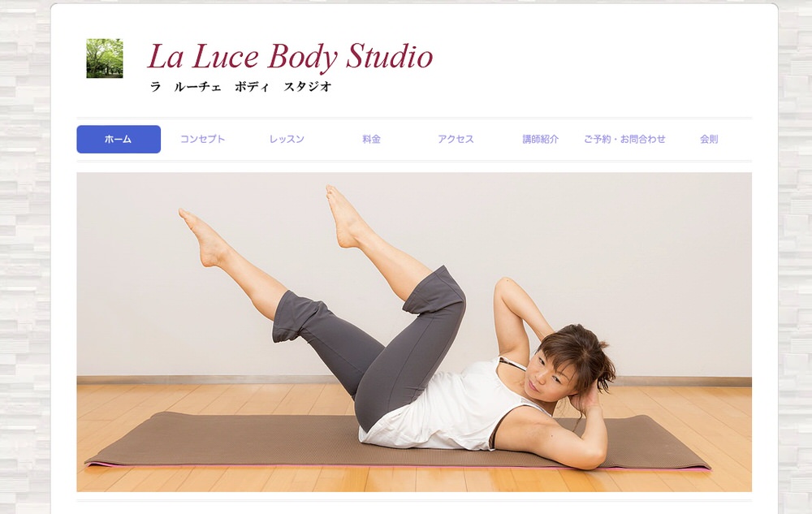The height and width of the screenshot is (514, 812).
Task: Click the Japanese subtitle ラ ルーチェ ボディ スタジオ
Action: click(240, 87)
